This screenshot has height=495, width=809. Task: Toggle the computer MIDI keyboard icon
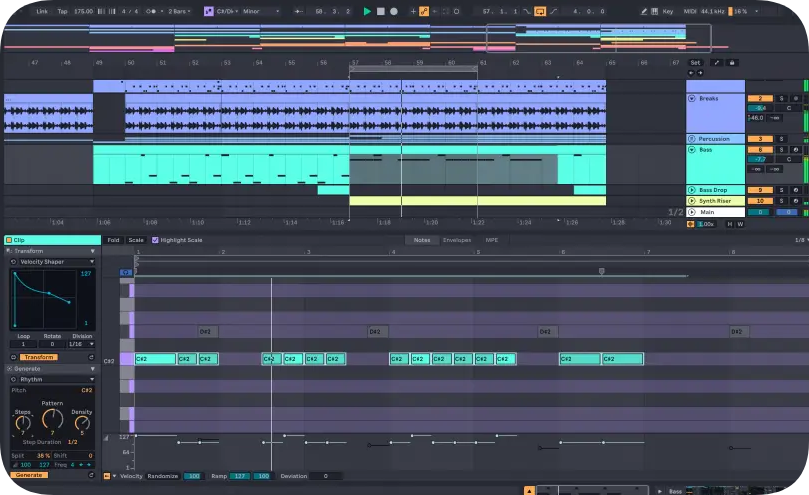(x=654, y=11)
